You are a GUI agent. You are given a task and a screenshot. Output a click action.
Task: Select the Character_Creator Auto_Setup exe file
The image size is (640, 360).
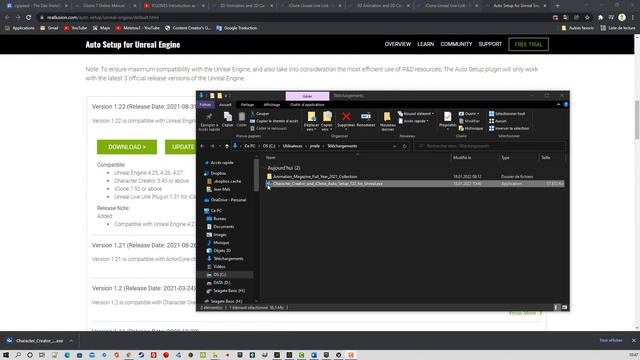pyautogui.click(x=414, y=184)
